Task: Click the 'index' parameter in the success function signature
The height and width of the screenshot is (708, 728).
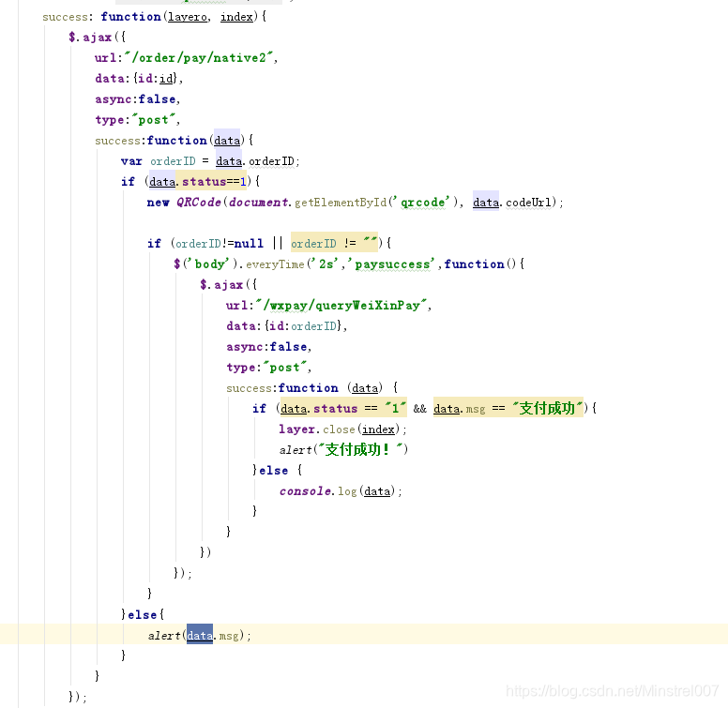Action: pos(236,17)
